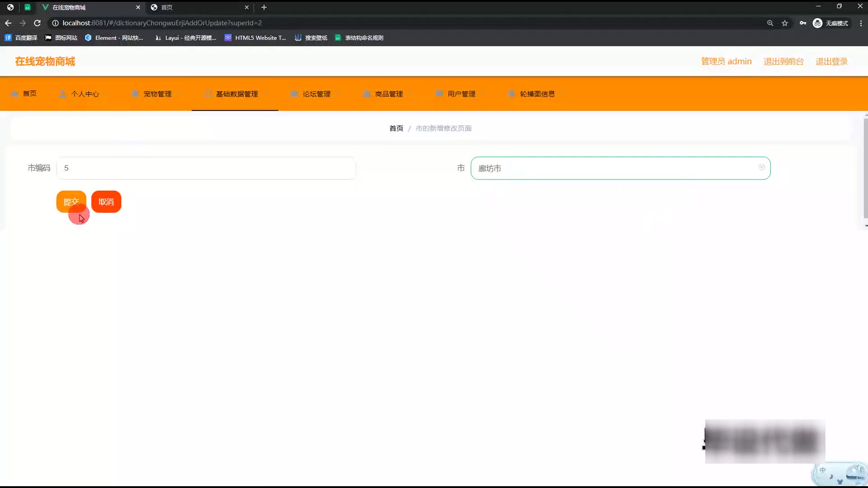
Task: Open a new browser tab
Action: 264,7
